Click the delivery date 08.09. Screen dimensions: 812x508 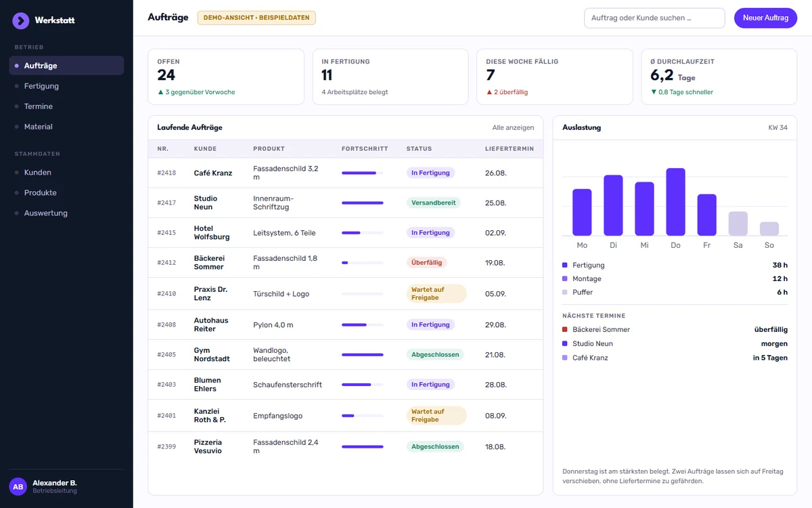[x=495, y=415]
